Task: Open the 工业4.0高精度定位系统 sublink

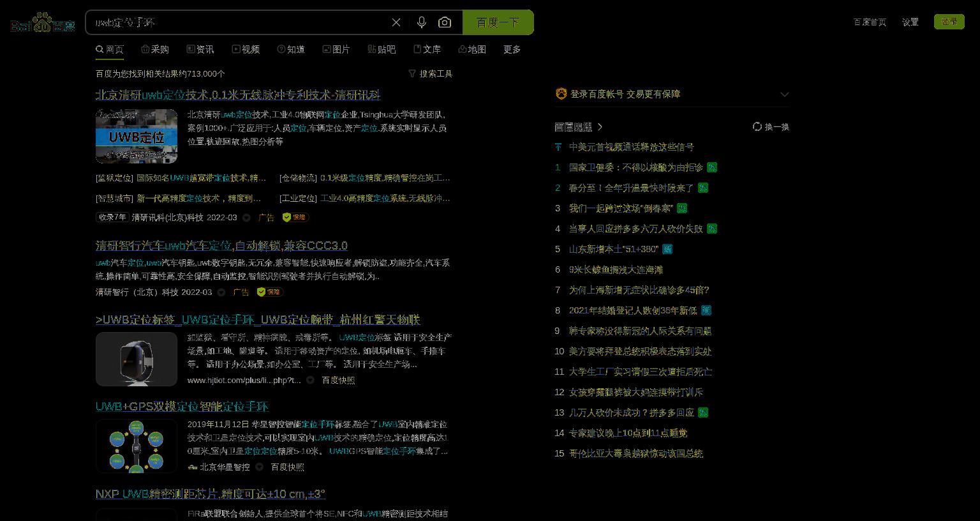Action: 385,198
